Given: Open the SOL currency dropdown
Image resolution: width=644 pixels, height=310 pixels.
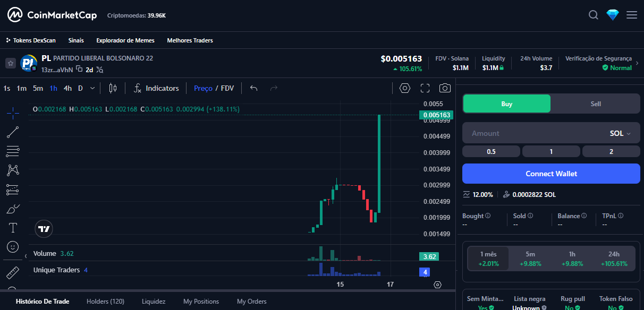Looking at the screenshot, I should pyautogui.click(x=621, y=133).
